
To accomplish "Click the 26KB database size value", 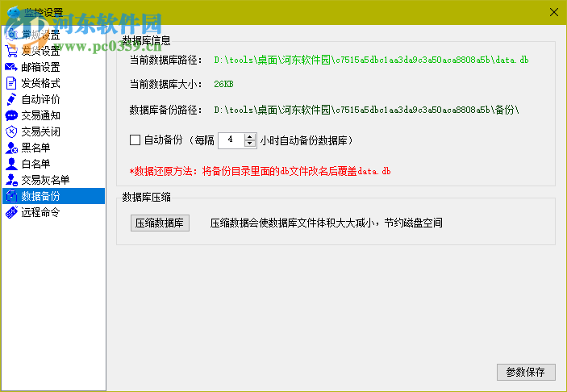I will [x=223, y=84].
